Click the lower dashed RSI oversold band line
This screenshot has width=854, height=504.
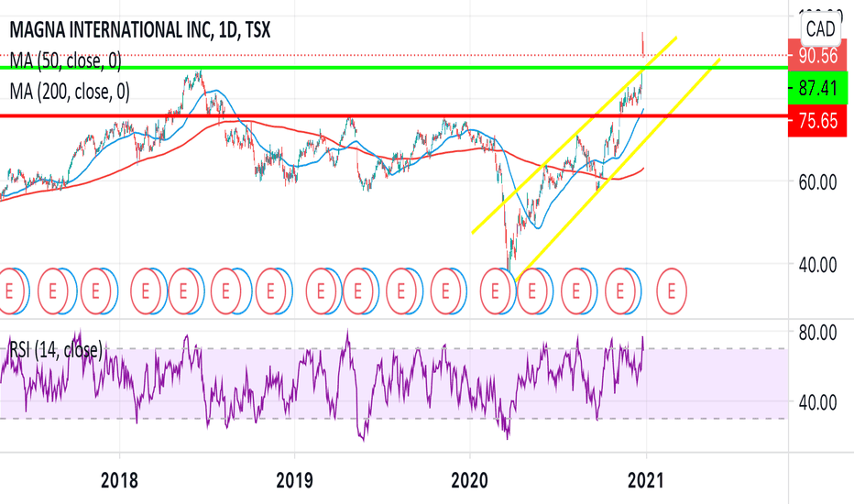pyautogui.click(x=394, y=419)
